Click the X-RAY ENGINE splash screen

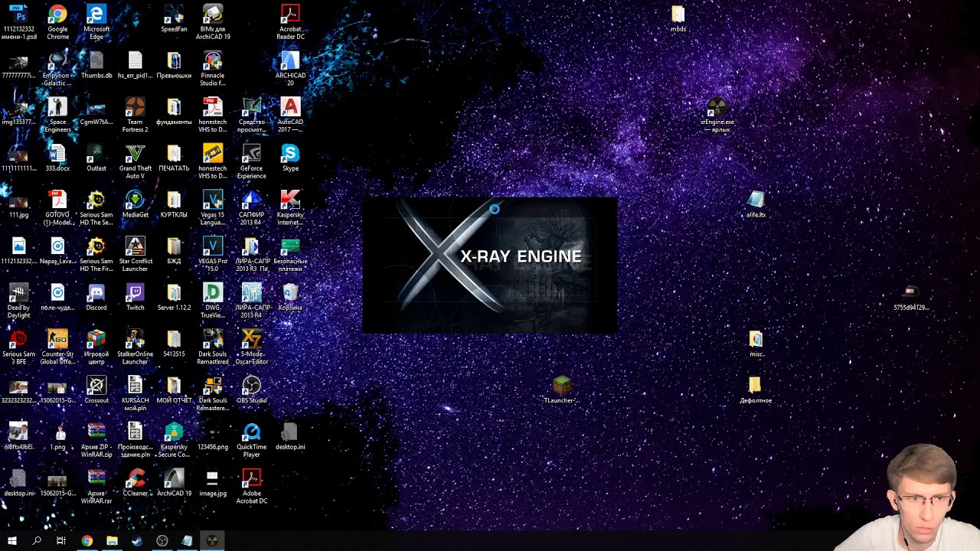pyautogui.click(x=489, y=265)
